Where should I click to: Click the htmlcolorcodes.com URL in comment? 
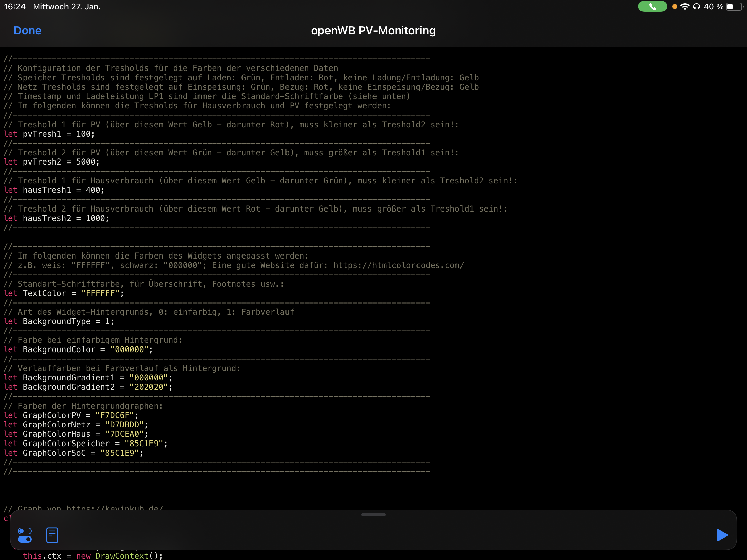pyautogui.click(x=398, y=265)
